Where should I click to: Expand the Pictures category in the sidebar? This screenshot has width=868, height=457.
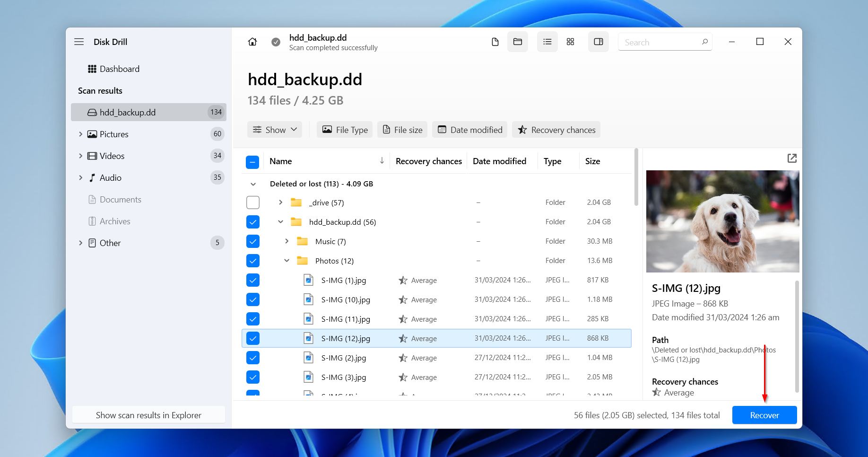coord(80,134)
